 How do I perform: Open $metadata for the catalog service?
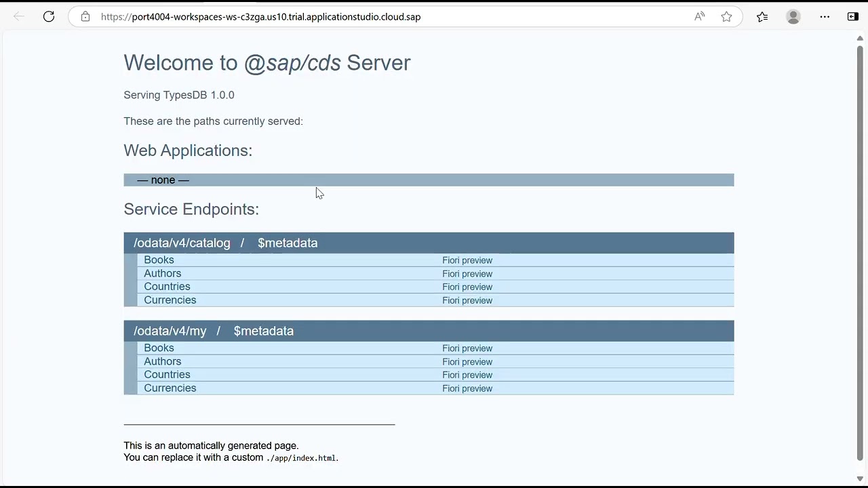tap(288, 243)
